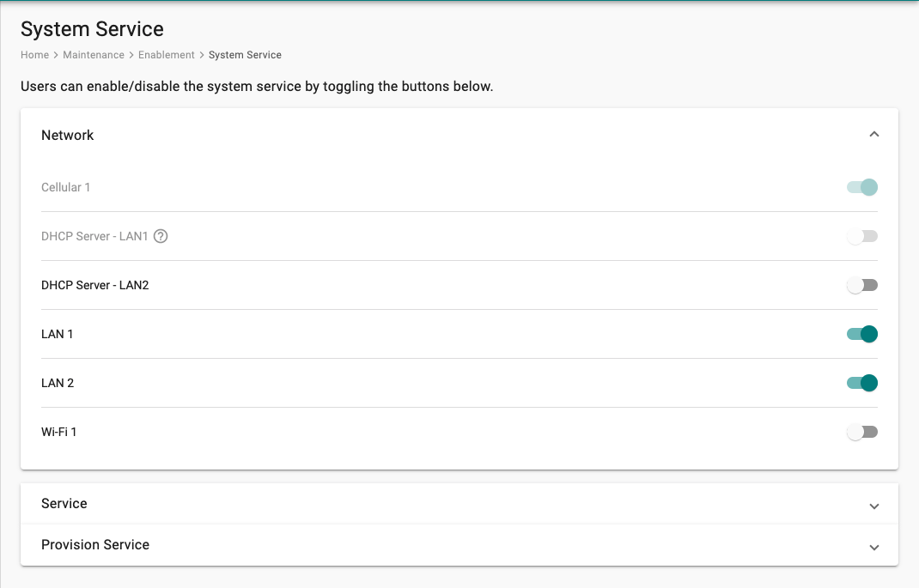Open the Enablement breadcrumb link
Viewport: 919px width, 588px height.
click(166, 54)
